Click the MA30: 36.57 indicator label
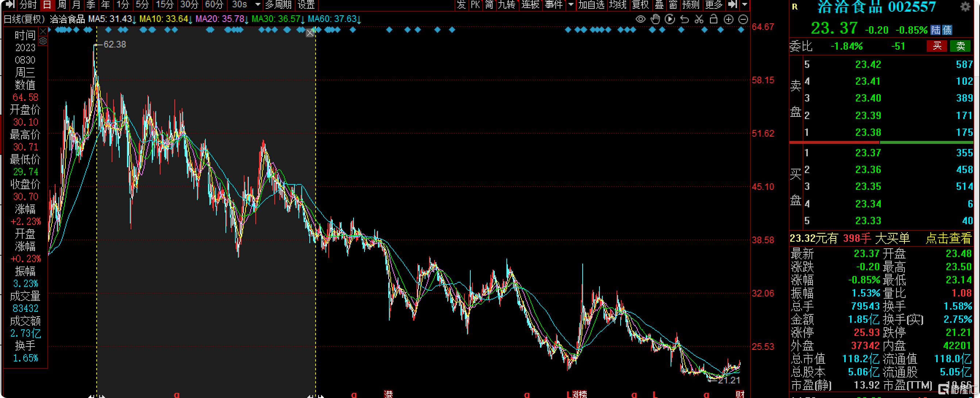Screen dimensions: 980x398 (276, 19)
